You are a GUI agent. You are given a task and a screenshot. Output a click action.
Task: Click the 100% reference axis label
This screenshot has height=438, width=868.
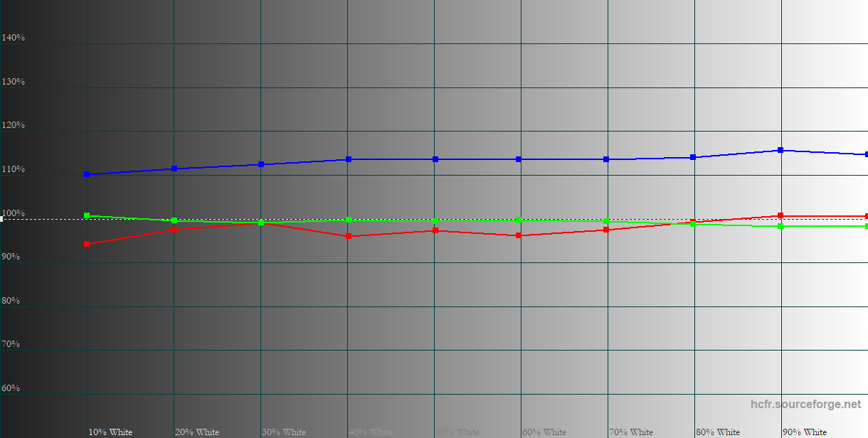(14, 213)
